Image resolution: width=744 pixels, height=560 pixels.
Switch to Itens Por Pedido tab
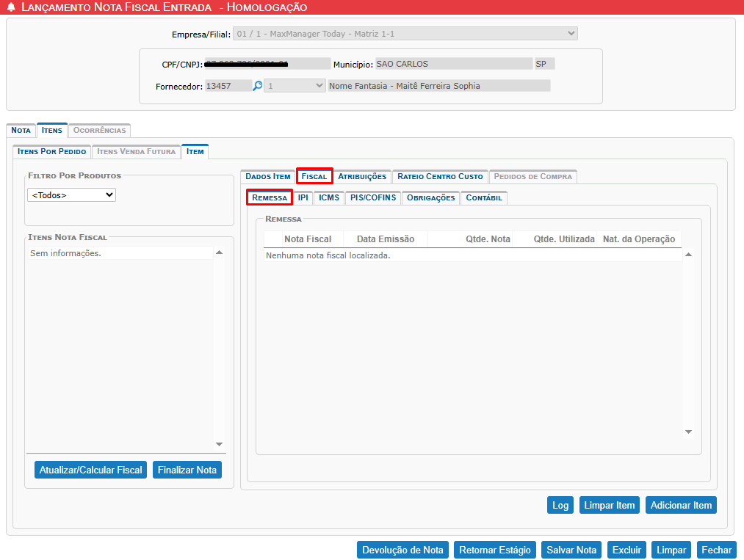point(52,151)
